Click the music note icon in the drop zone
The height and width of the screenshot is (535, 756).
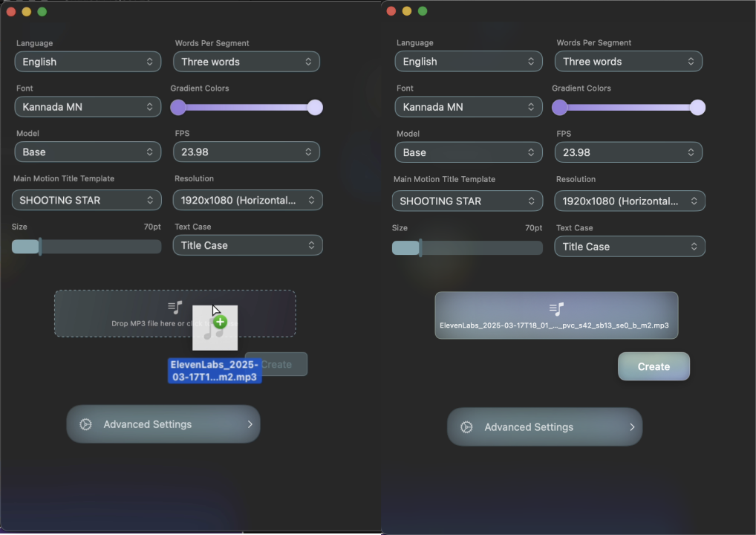click(175, 306)
